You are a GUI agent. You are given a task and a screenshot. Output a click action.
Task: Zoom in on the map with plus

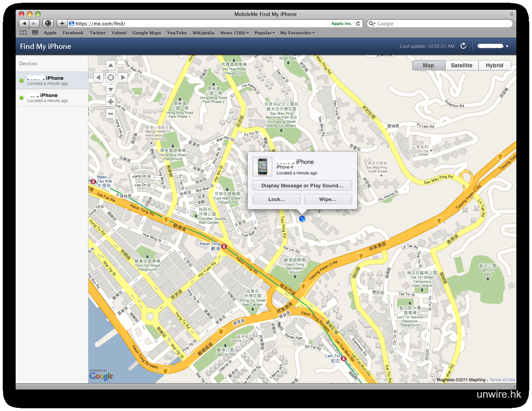point(111,102)
